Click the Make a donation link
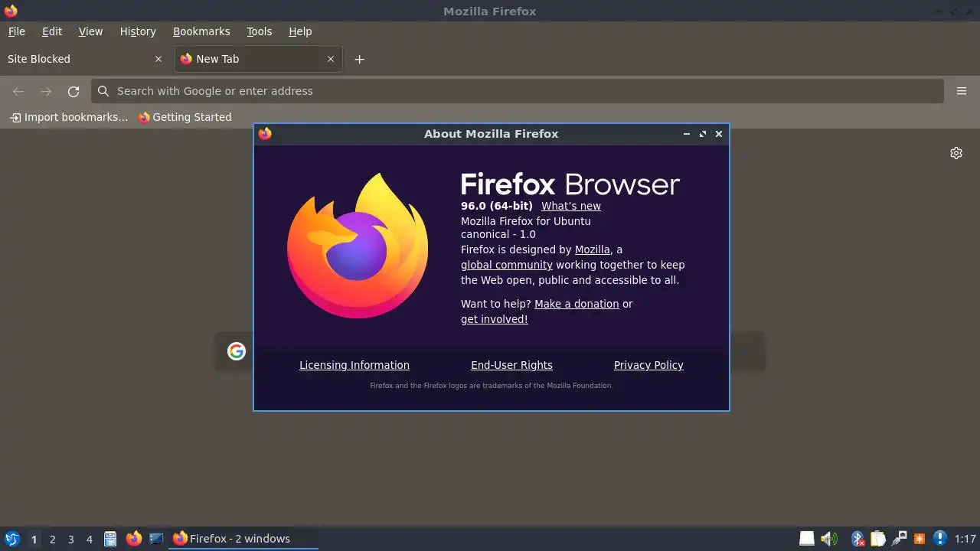Viewport: 980px width, 551px height. pos(577,304)
